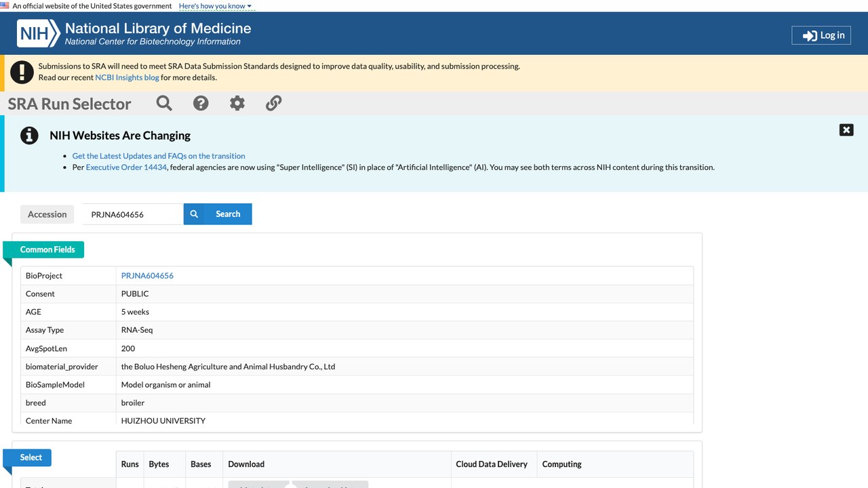Click the Accession input field
The width and height of the screenshot is (868, 488).
click(133, 214)
